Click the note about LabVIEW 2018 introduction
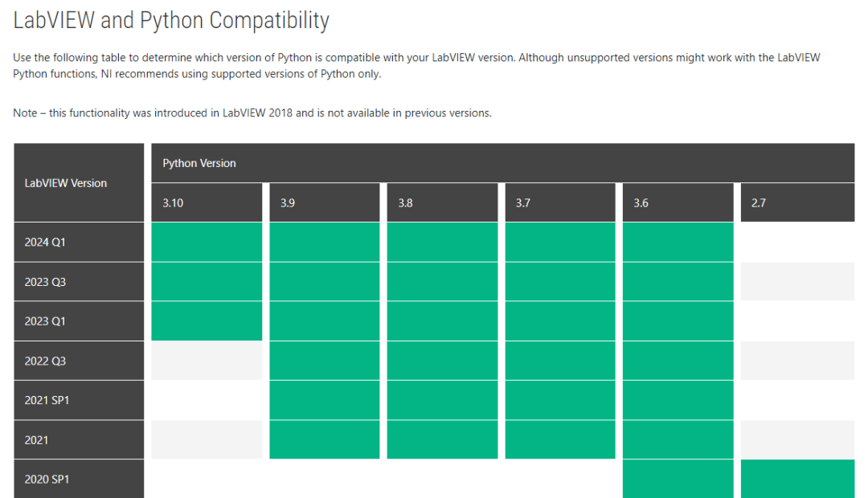 coord(252,113)
